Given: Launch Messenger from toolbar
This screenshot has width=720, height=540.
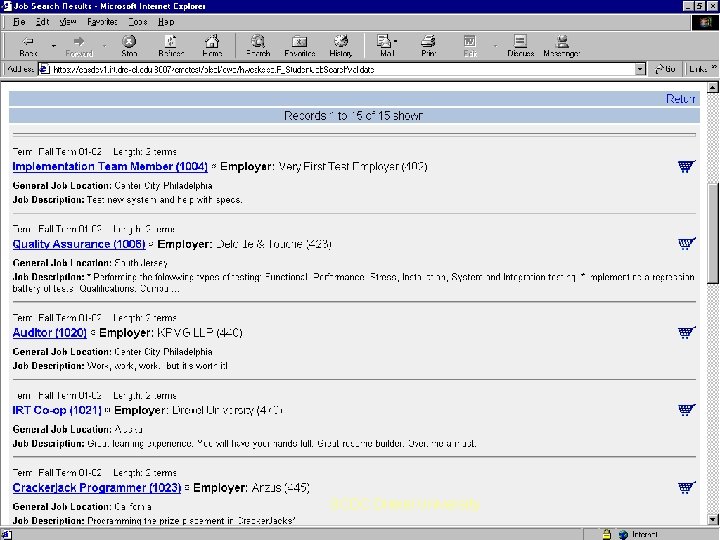Looking at the screenshot, I should (x=561, y=46).
